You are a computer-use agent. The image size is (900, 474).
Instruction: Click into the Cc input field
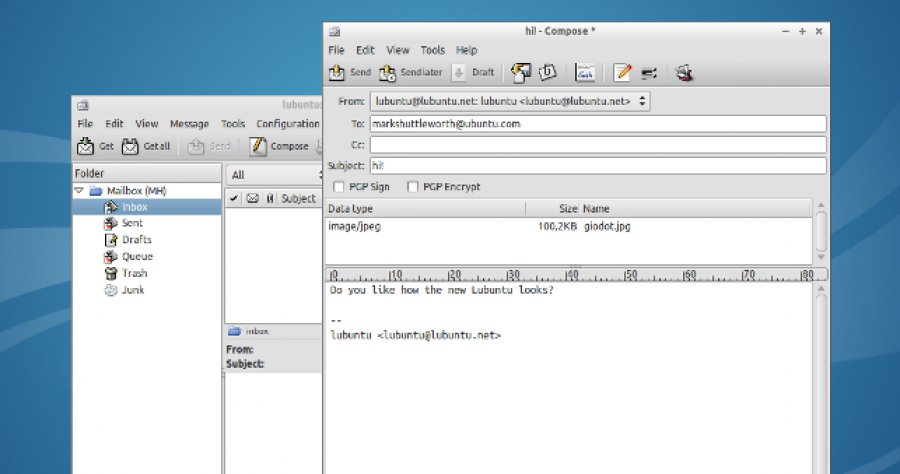click(x=597, y=145)
